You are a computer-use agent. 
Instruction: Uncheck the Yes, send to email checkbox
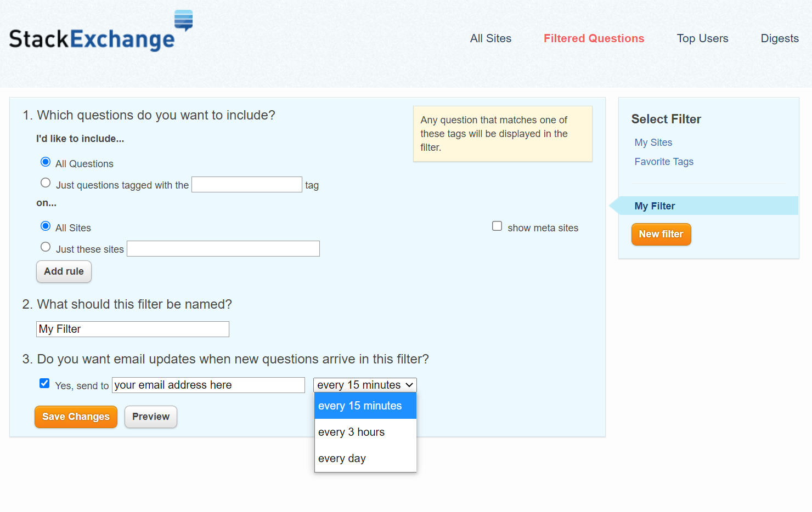(44, 383)
